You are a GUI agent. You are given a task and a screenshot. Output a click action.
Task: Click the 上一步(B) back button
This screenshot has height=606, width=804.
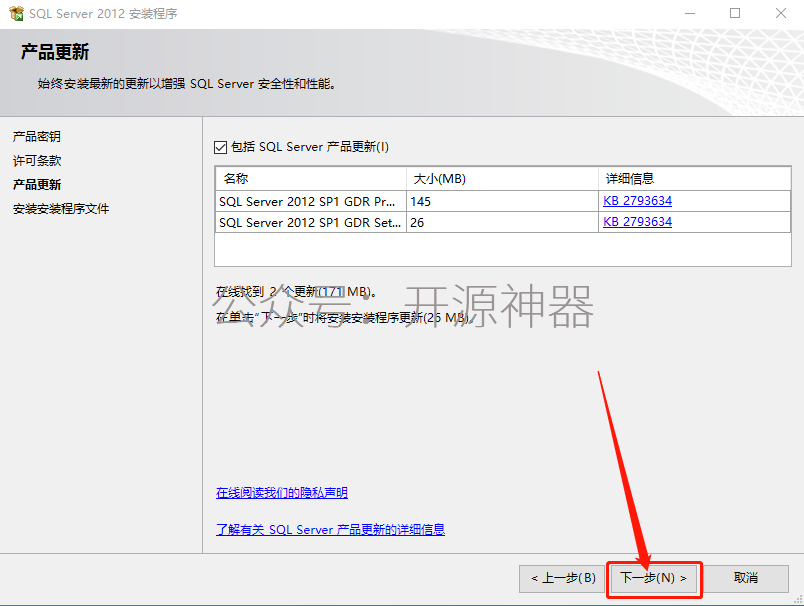point(563,578)
